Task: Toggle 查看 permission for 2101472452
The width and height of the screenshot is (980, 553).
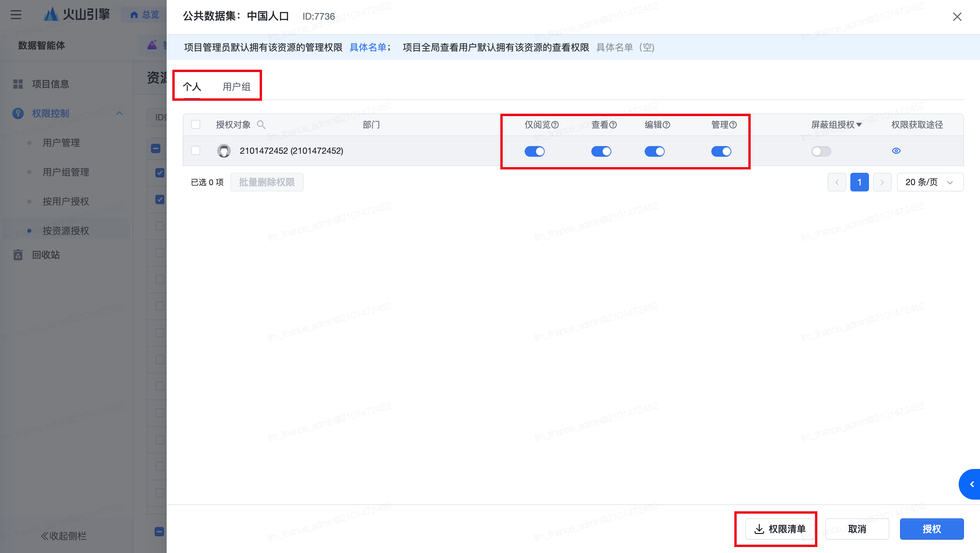Action: click(x=601, y=151)
